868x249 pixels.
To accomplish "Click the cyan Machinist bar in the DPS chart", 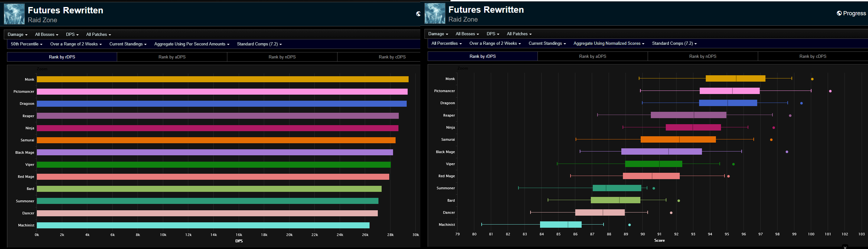I will pos(203,225).
